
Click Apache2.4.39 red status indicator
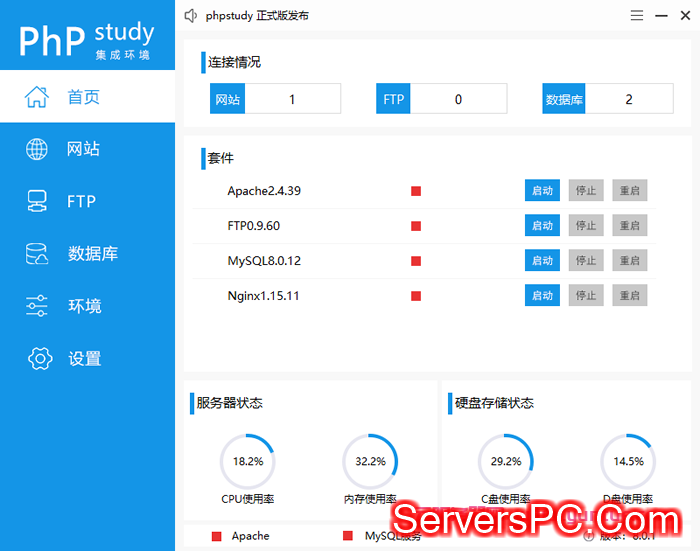point(416,191)
